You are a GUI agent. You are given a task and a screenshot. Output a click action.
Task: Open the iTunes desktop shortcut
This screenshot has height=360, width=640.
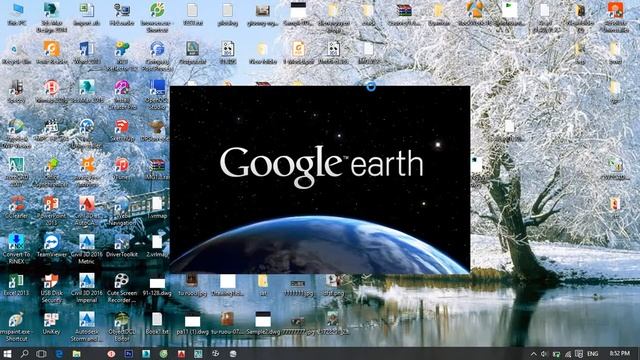coord(122,169)
